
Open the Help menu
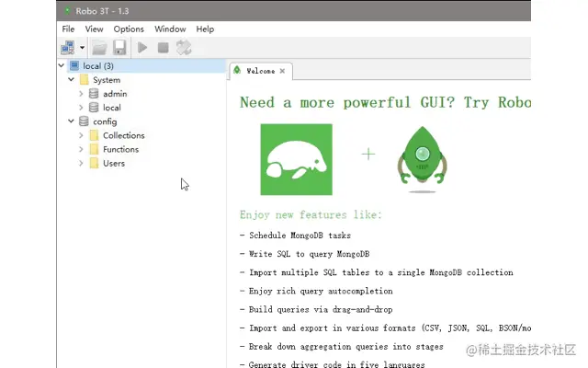[x=205, y=29]
